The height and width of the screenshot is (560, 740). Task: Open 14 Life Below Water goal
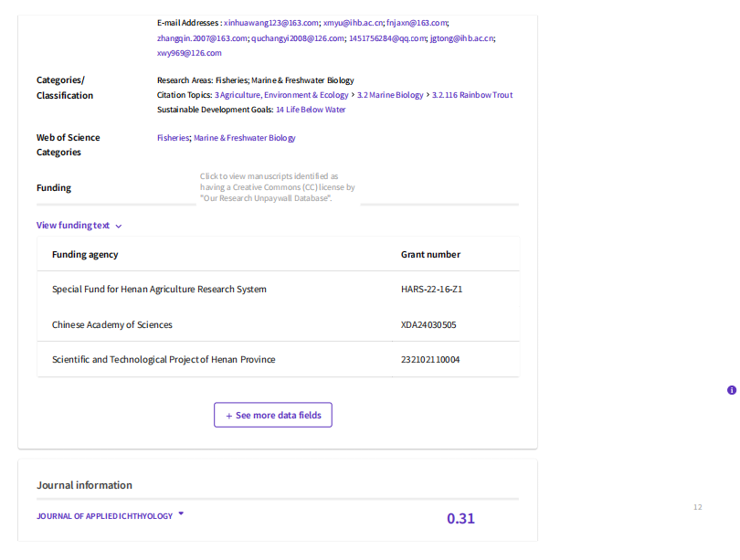[x=311, y=110]
